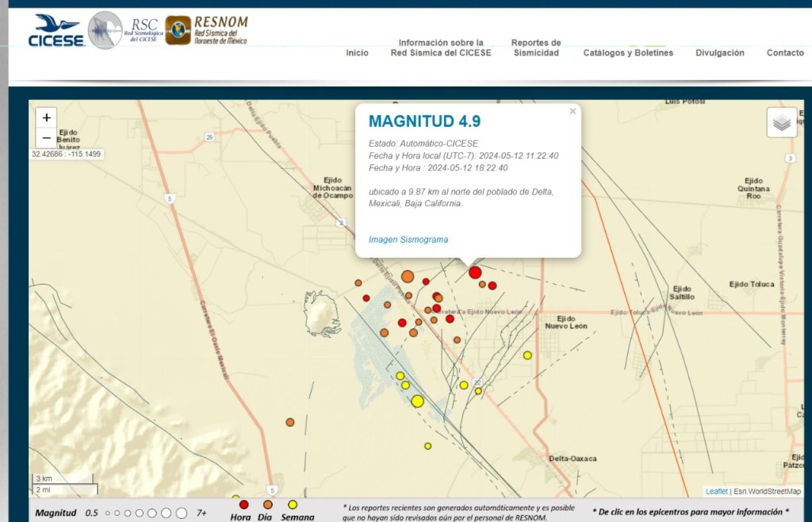This screenshot has height=522, width=812.
Task: Open the Divulgación menu
Action: pyautogui.click(x=720, y=53)
